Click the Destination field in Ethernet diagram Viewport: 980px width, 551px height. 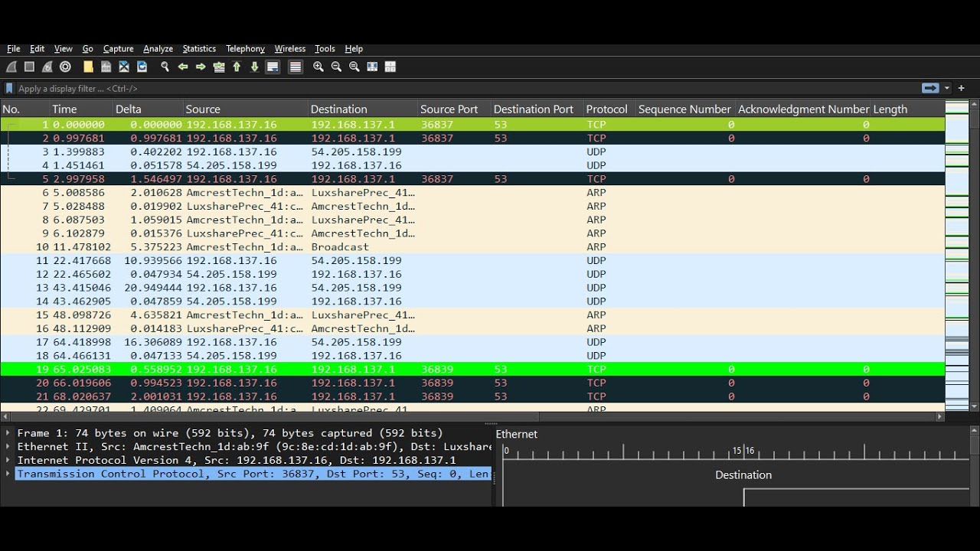point(743,475)
